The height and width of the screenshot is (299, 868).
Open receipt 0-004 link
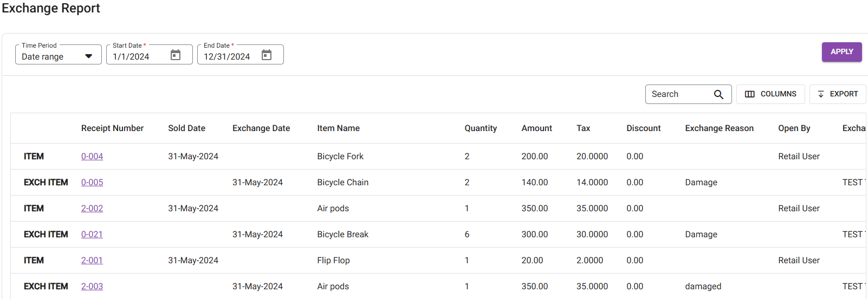click(x=92, y=157)
